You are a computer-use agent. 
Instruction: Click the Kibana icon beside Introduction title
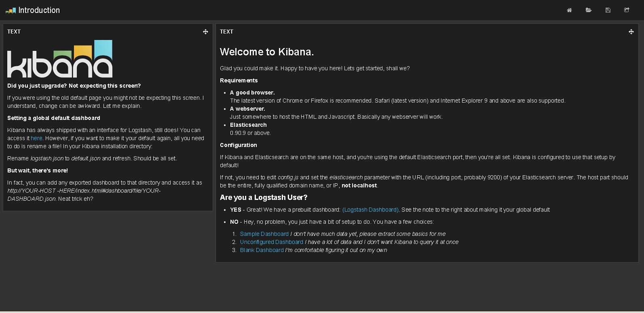(11, 11)
